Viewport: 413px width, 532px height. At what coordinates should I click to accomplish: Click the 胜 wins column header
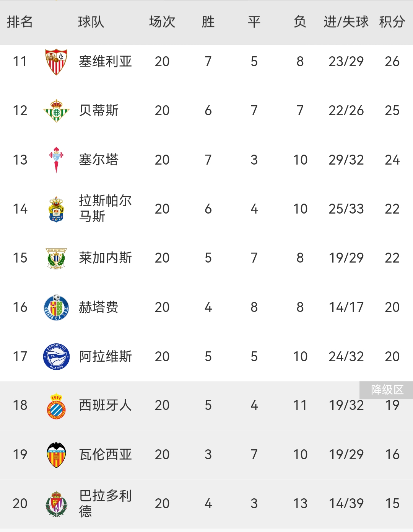click(x=208, y=22)
